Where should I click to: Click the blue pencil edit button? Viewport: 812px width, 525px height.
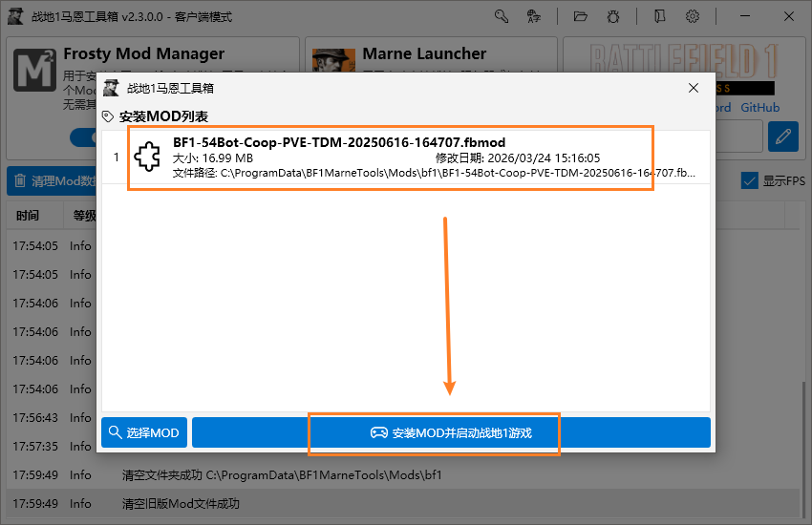(783, 136)
